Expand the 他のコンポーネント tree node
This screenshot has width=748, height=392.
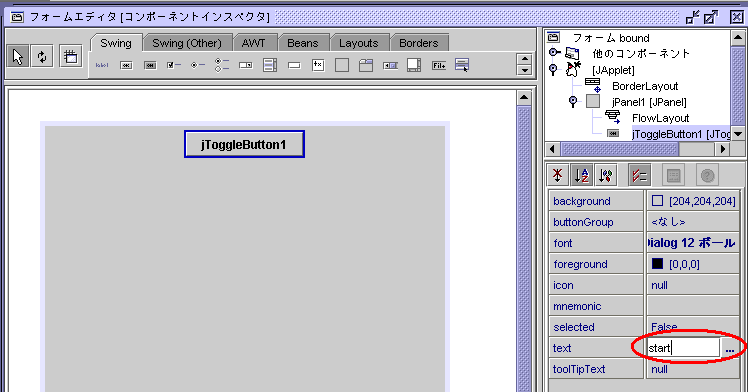553,52
